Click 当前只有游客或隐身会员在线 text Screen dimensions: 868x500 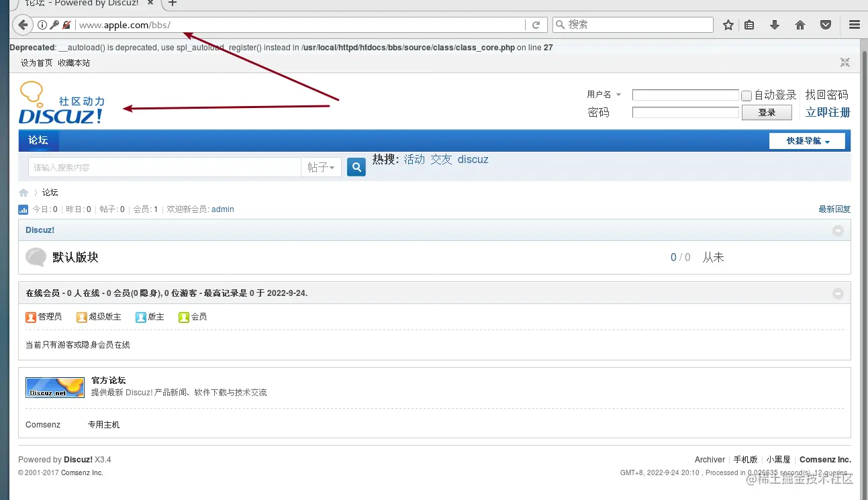[78, 345]
